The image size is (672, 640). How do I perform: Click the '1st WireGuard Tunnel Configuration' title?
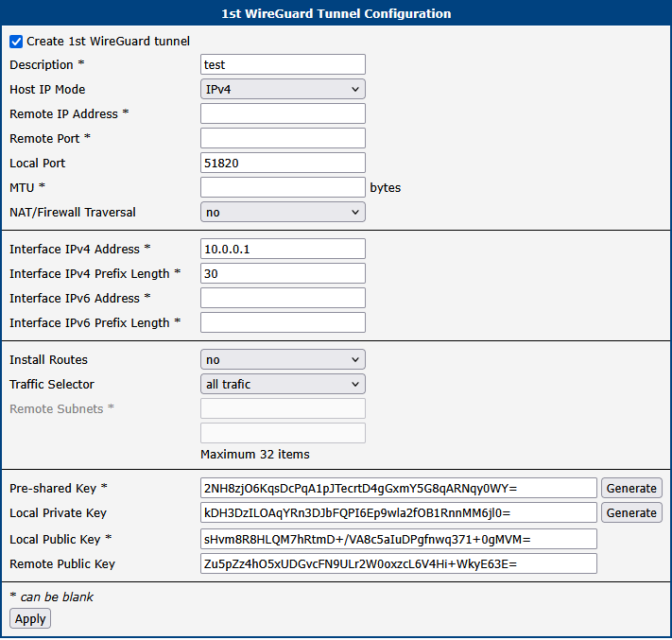(336, 13)
